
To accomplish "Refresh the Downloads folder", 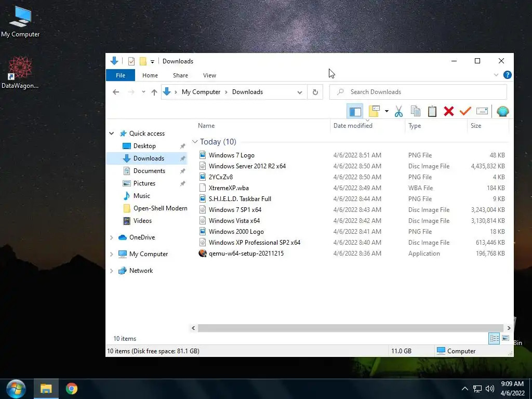I will (315, 92).
